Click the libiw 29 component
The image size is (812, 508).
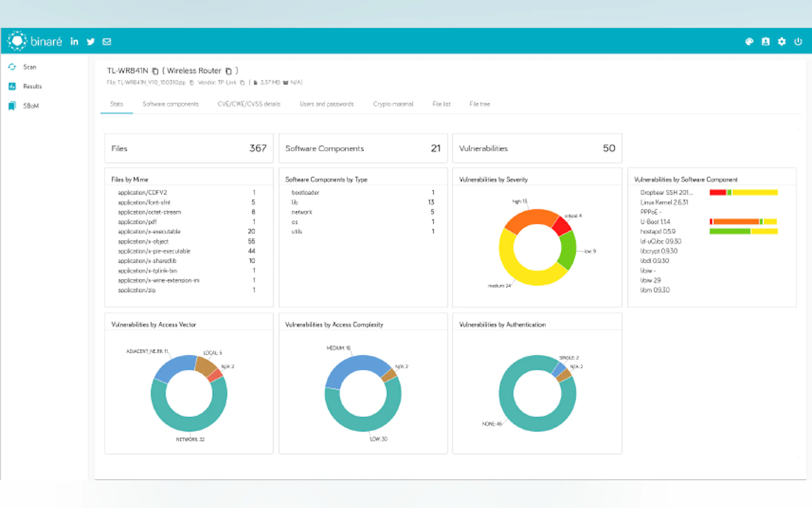coord(650,280)
